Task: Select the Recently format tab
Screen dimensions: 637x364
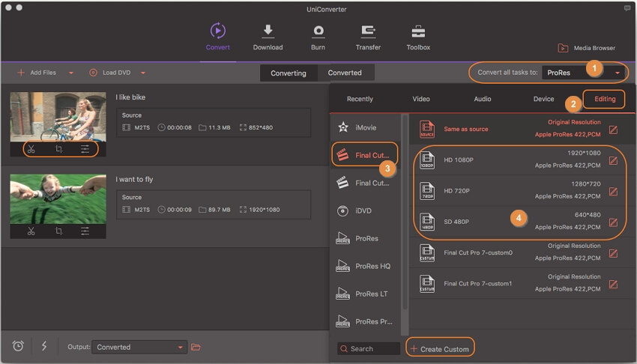Action: [x=360, y=99]
